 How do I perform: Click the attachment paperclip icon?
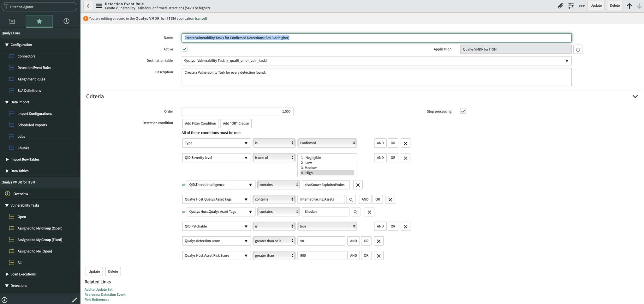[x=560, y=6]
